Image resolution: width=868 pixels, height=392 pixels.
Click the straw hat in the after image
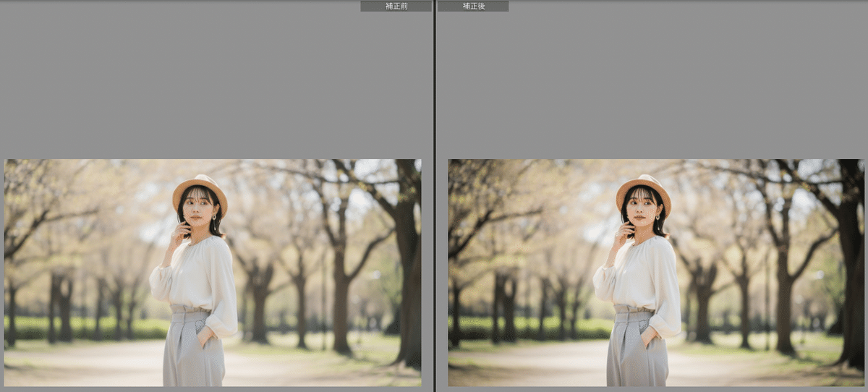643,187
